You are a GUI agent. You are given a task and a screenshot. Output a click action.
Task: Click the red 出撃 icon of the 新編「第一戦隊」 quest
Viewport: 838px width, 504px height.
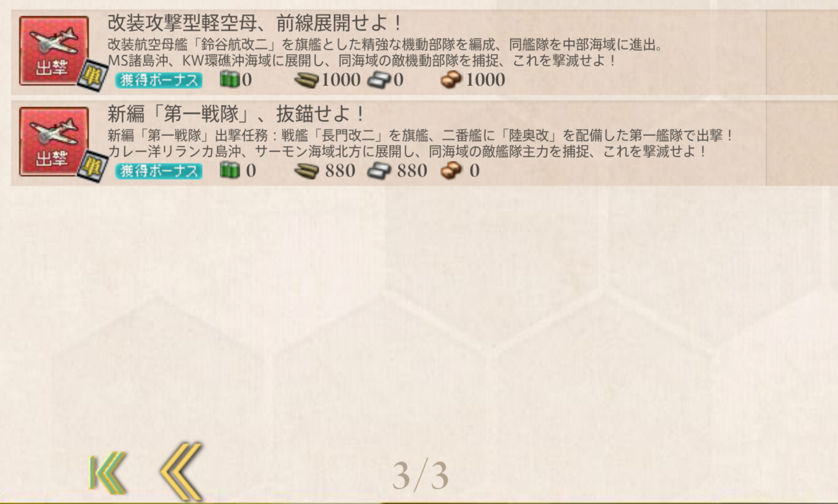[54, 141]
